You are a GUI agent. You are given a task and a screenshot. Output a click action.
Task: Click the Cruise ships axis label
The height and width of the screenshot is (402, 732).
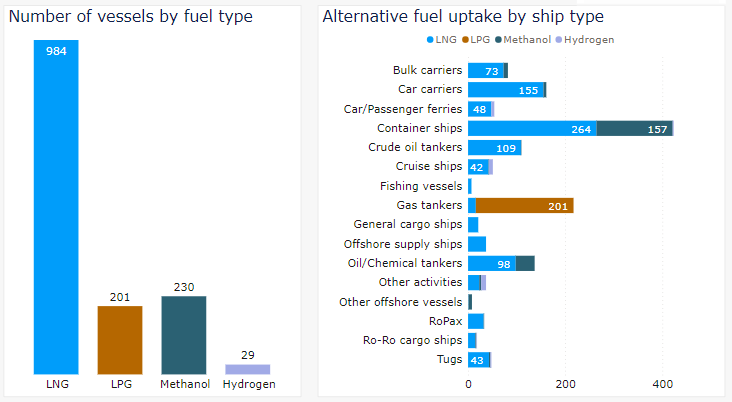428,167
